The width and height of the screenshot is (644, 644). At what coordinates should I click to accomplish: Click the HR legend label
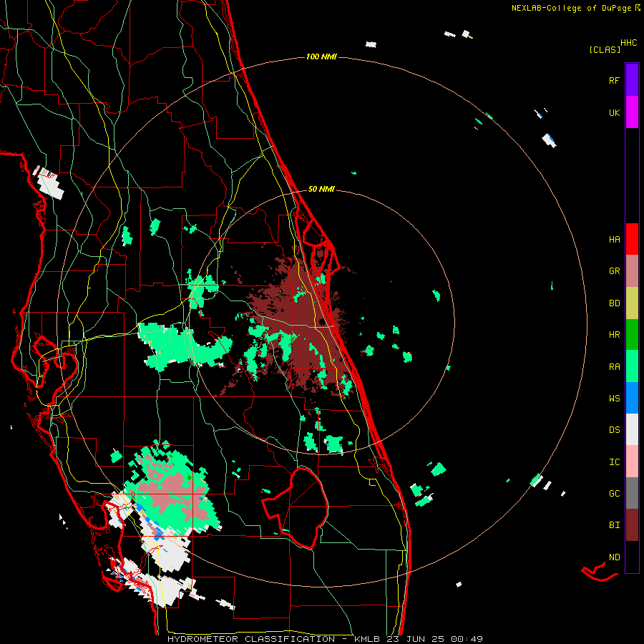tap(614, 335)
